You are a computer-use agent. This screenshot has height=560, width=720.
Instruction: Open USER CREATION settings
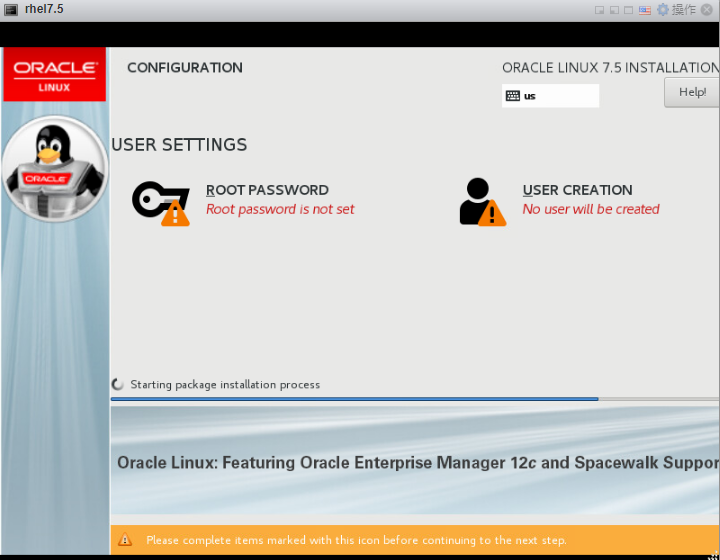577,190
